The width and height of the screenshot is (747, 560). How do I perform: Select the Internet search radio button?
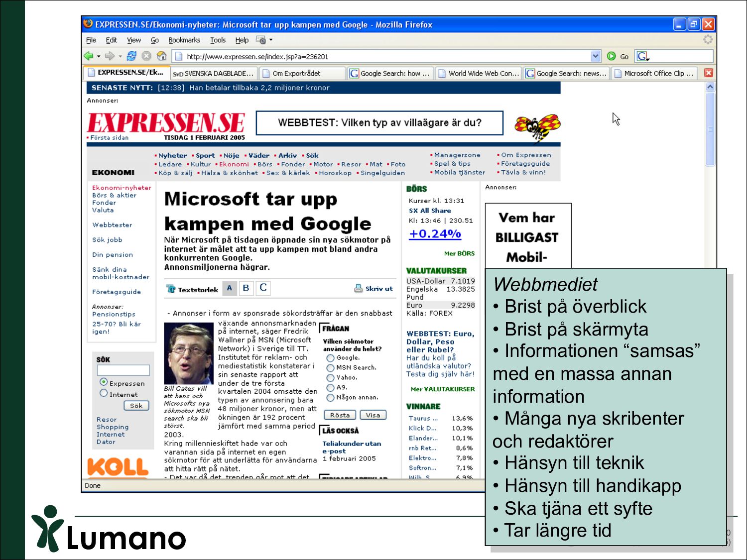pos(104,393)
